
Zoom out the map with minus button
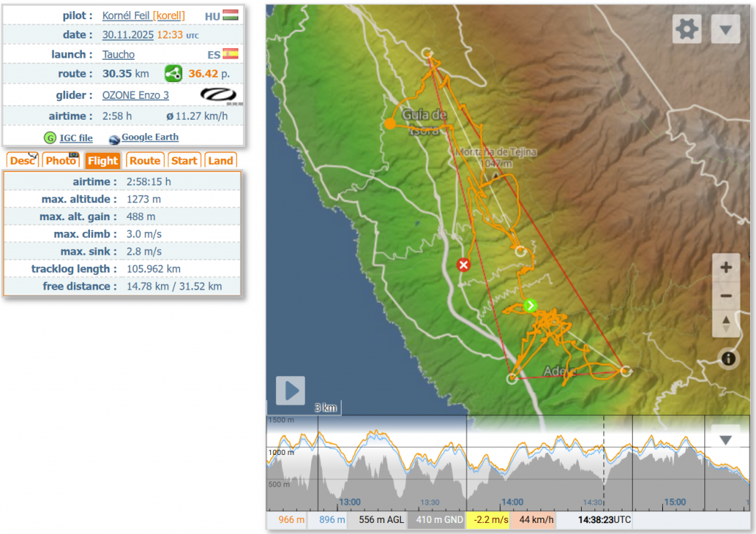click(726, 296)
